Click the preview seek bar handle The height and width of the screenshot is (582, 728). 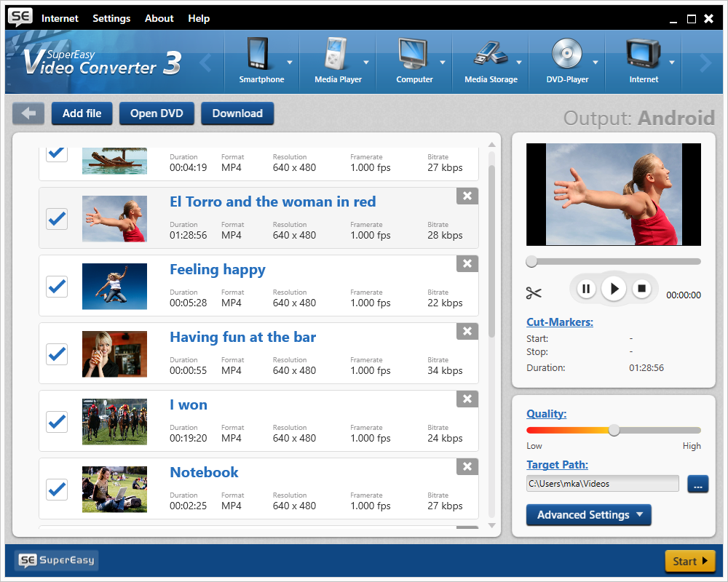531,261
